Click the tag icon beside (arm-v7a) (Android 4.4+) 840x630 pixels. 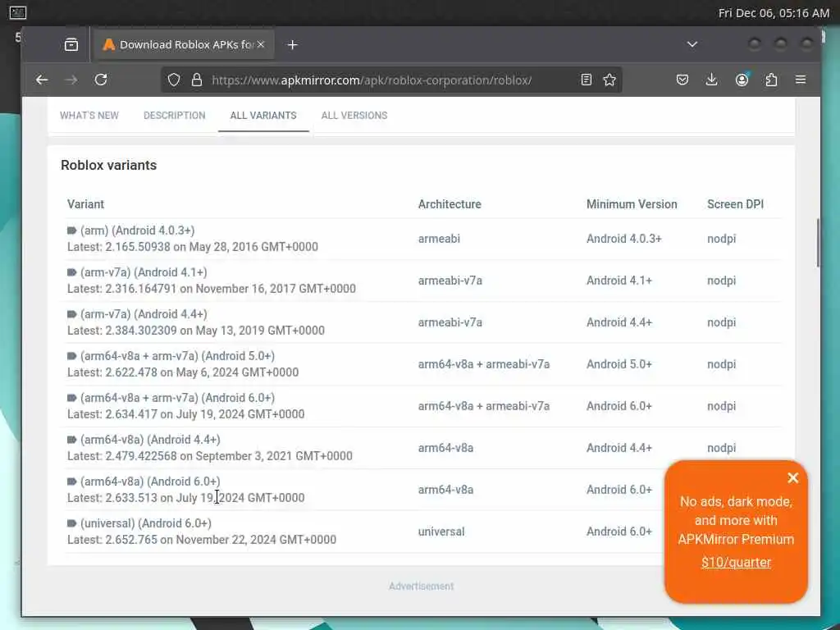pos(72,314)
